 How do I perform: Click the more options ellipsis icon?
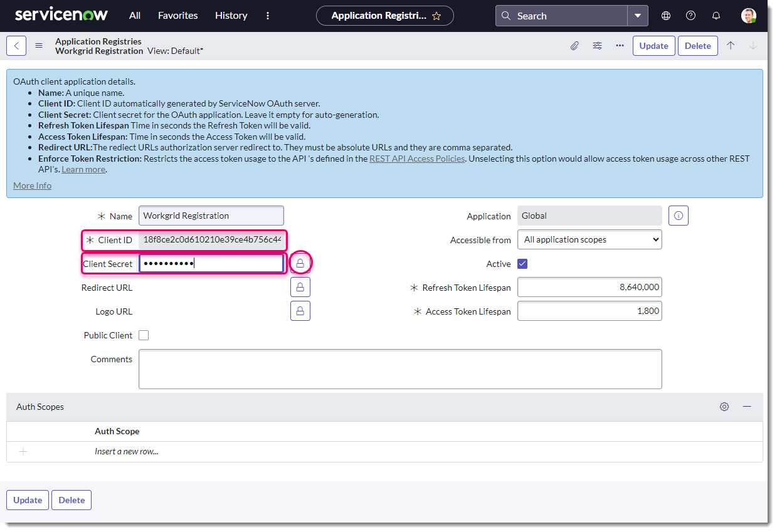[x=620, y=45]
